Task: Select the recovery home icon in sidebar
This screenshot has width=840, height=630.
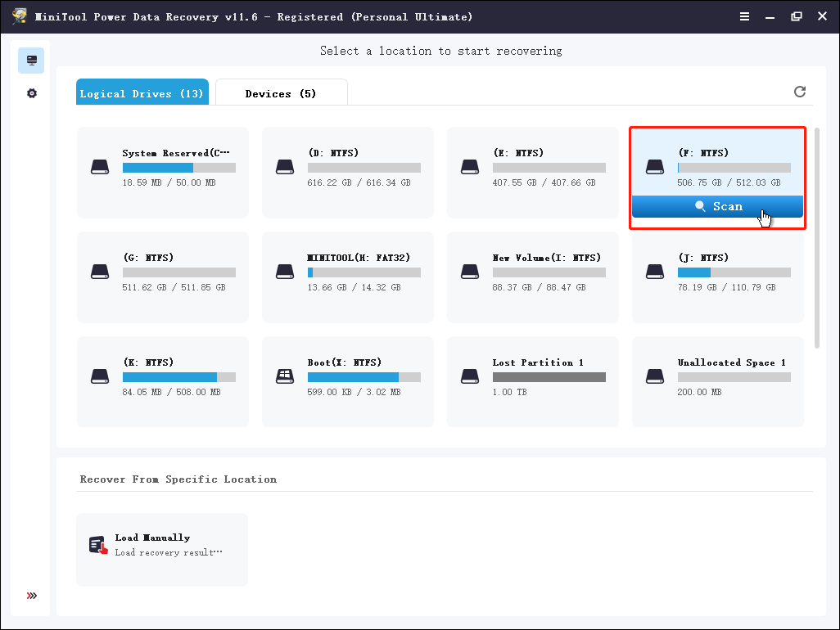Action: point(32,61)
